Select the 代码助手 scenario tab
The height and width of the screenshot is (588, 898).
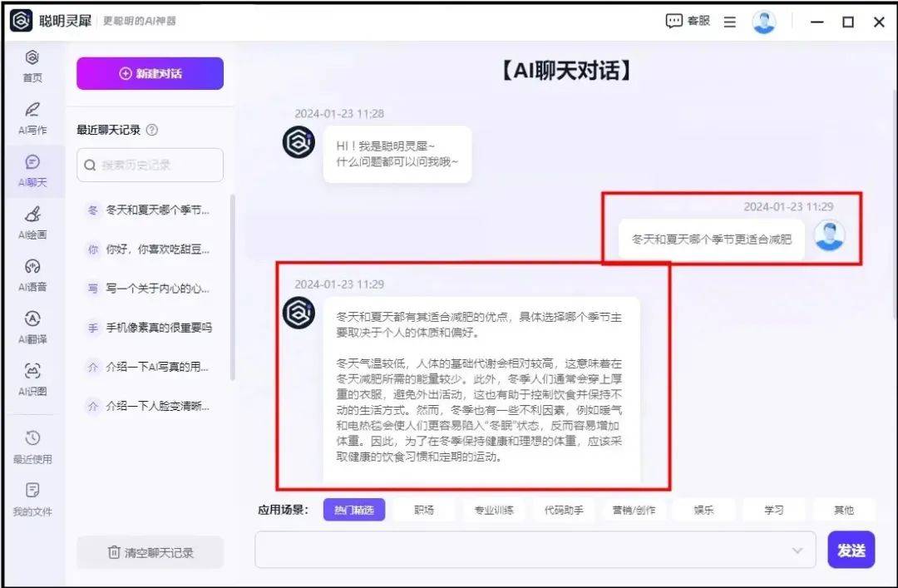point(564,510)
